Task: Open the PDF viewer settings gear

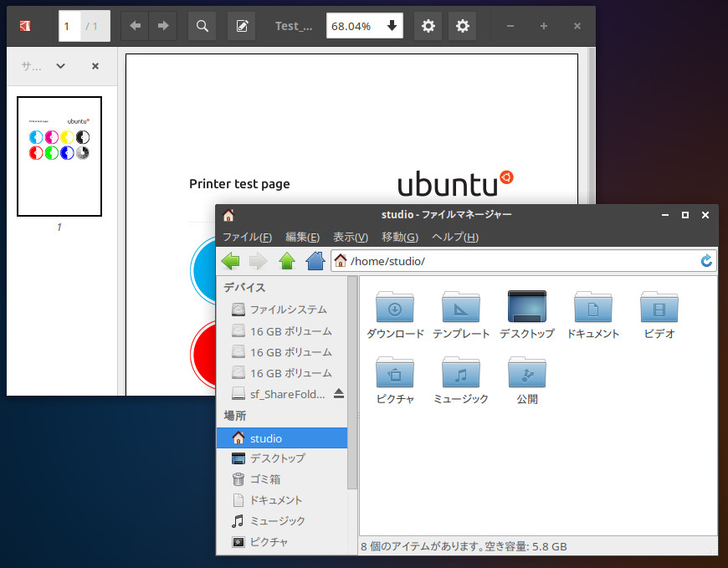Action: [x=428, y=26]
